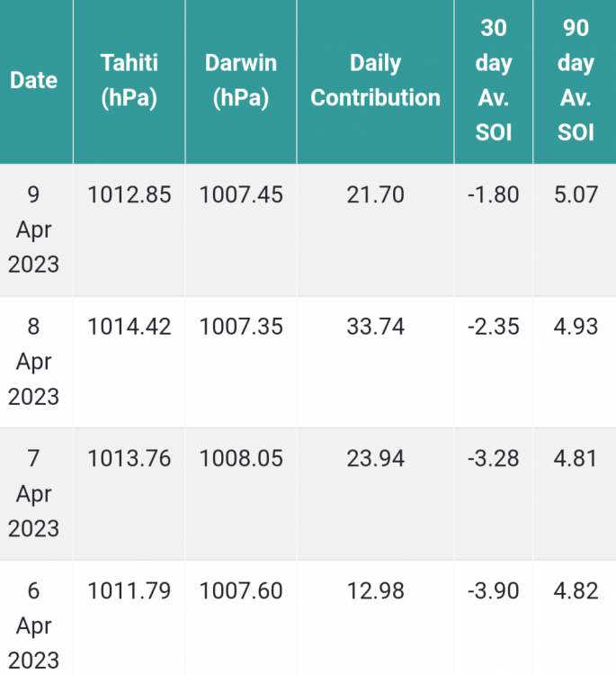Click Darwin value 1008.05
The image size is (616, 675).
[241, 459]
